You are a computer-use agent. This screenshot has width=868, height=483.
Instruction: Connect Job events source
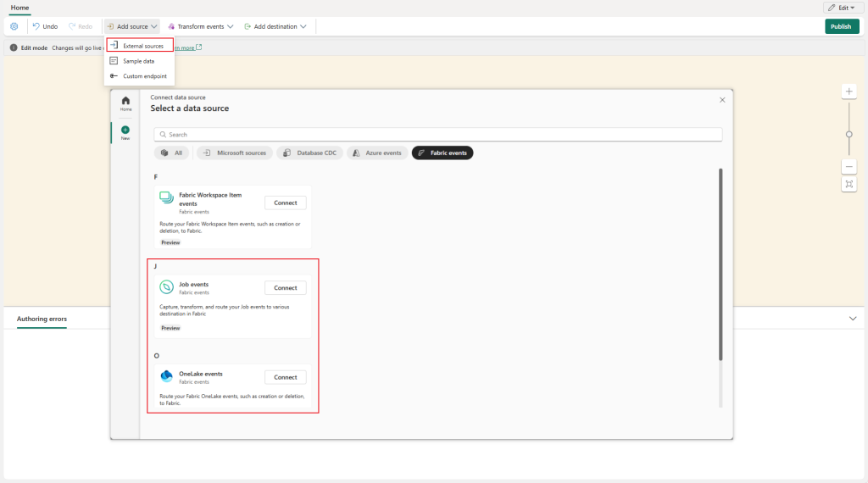[286, 288]
